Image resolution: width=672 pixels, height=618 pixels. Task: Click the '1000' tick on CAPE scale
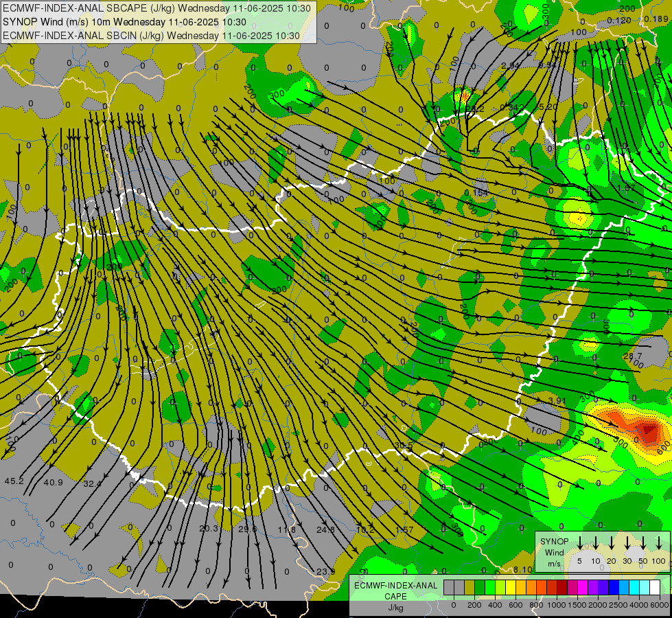(557, 605)
